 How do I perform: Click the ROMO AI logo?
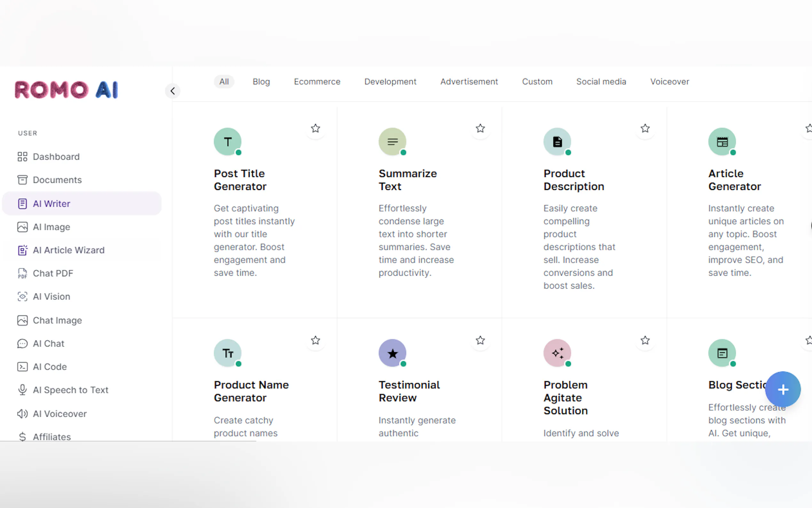(x=66, y=90)
